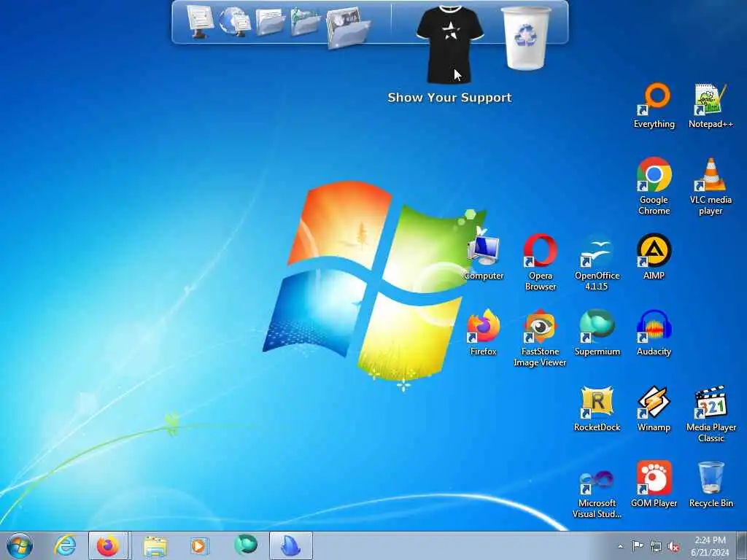The image size is (747, 560).
Task: Open Supermium from the taskbar
Action: coord(245,545)
